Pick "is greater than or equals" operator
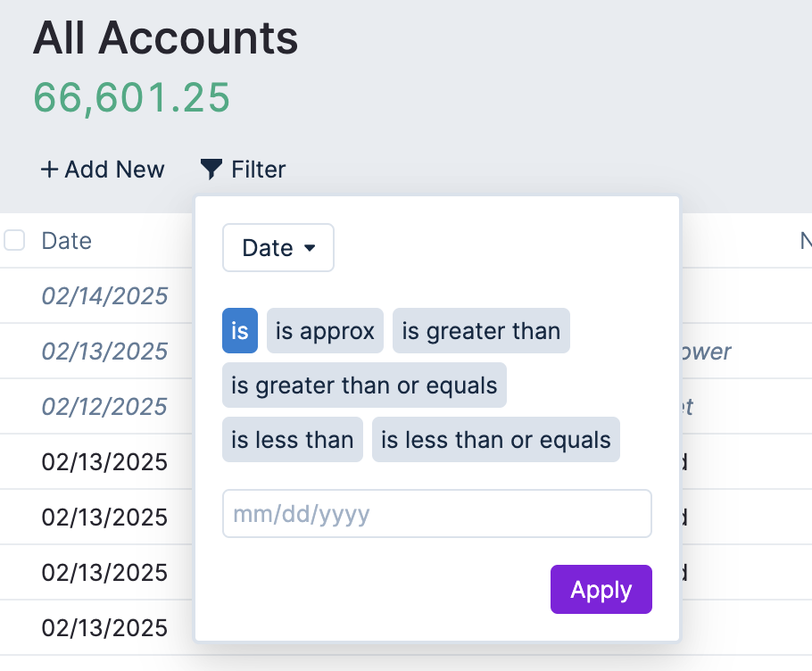Image resolution: width=812 pixels, height=671 pixels. (364, 385)
